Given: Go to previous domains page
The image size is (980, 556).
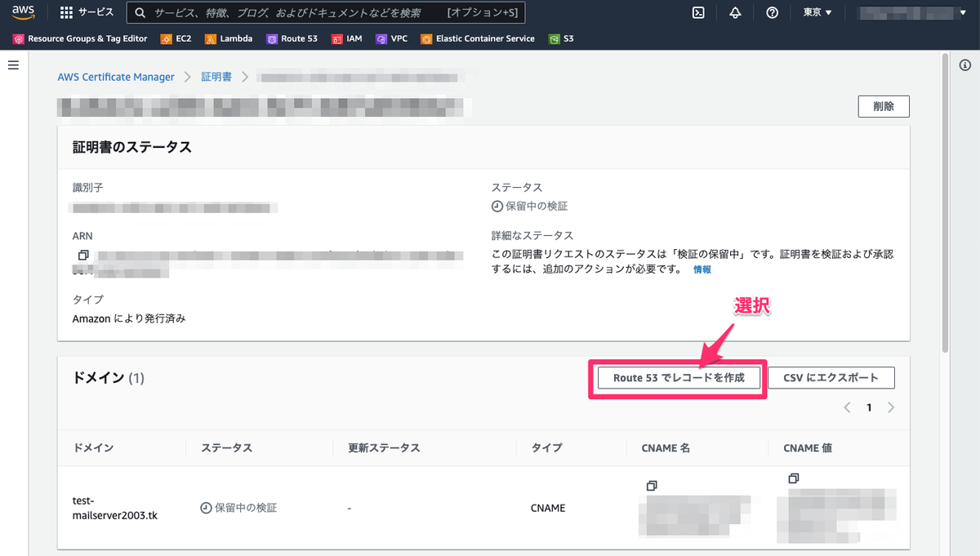Looking at the screenshot, I should (x=848, y=407).
